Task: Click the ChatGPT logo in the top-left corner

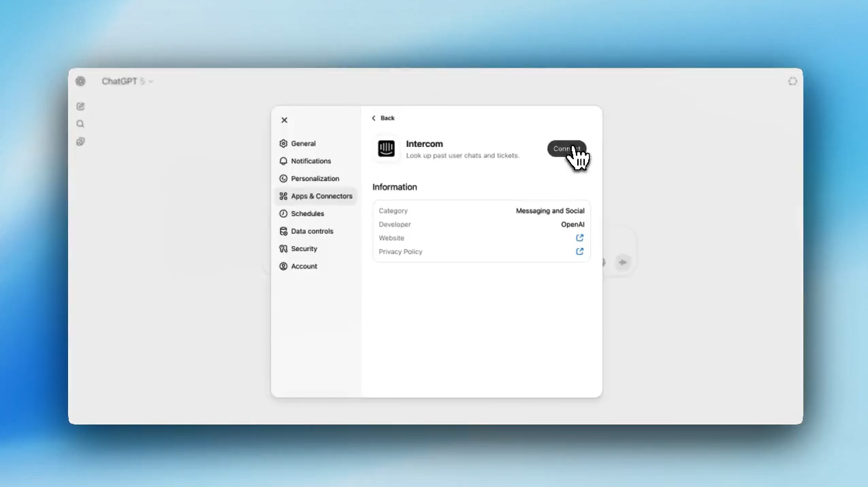Action: (x=80, y=82)
